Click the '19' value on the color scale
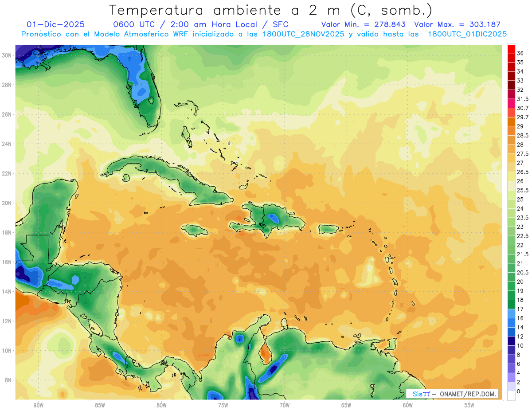This screenshot has width=532, height=411. [x=520, y=291]
